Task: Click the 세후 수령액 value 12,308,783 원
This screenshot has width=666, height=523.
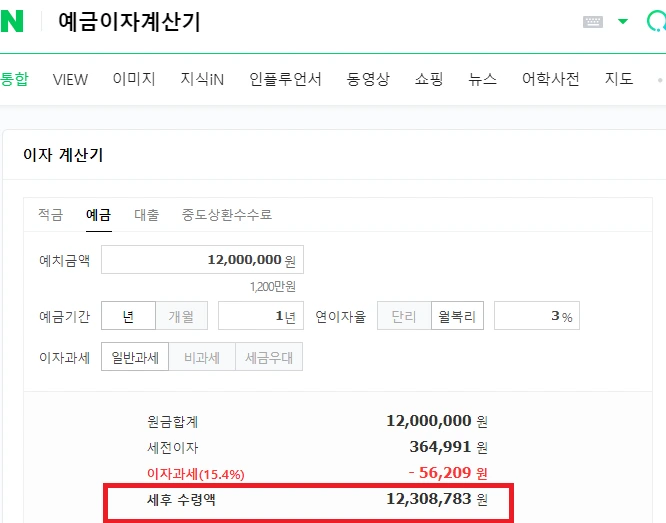Action: click(x=437, y=499)
